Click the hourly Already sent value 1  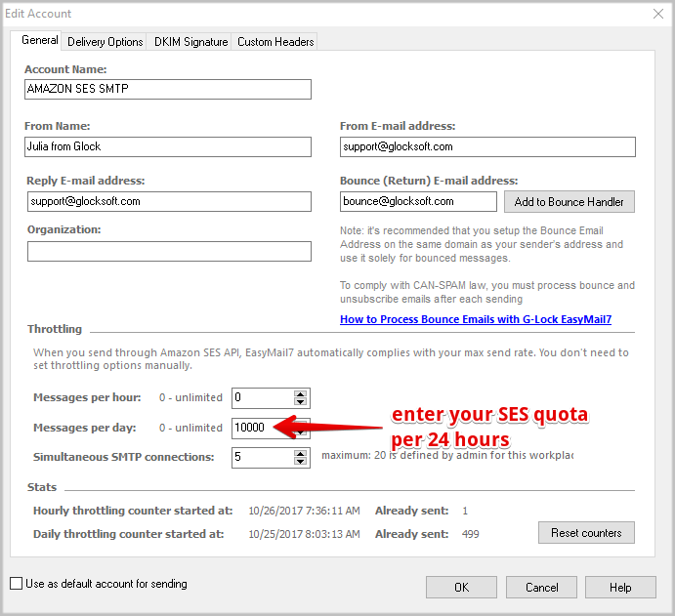(x=465, y=511)
